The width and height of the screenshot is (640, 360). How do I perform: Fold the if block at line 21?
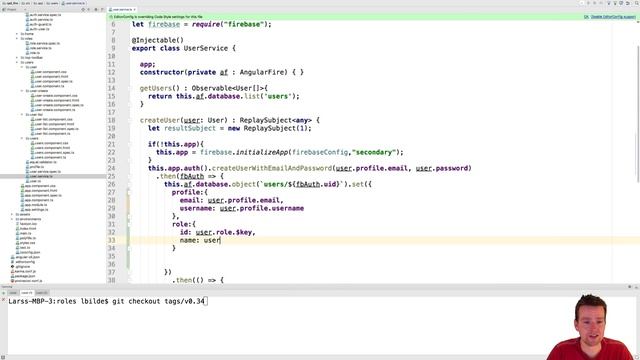130,144
